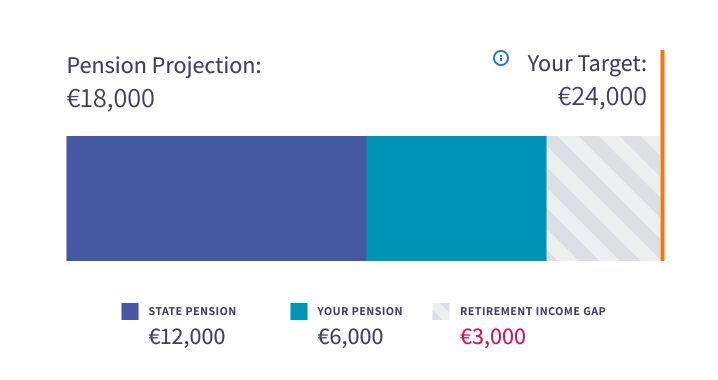Click the striped gap bar segment

point(604,198)
